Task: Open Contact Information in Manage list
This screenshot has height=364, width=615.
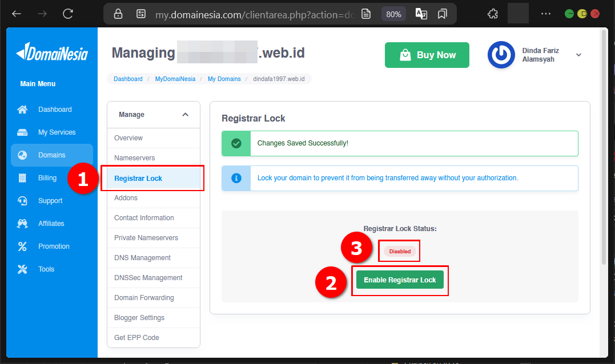Action: [154, 218]
